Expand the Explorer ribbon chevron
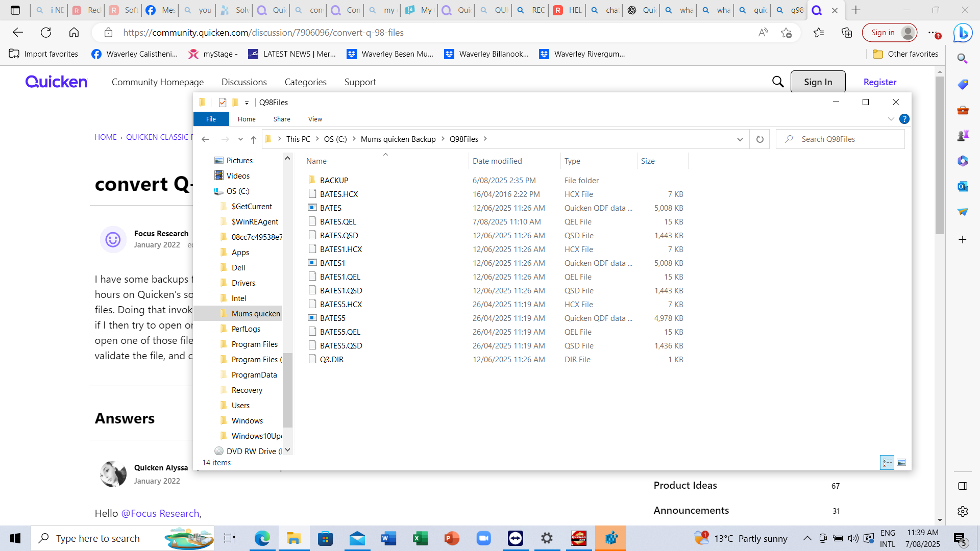980x551 pixels. [891, 119]
